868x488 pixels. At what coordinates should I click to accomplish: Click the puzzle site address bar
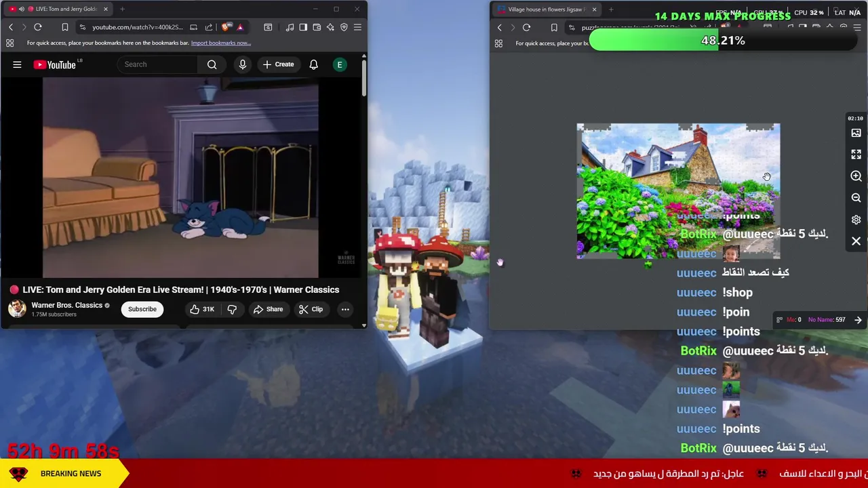(631, 28)
